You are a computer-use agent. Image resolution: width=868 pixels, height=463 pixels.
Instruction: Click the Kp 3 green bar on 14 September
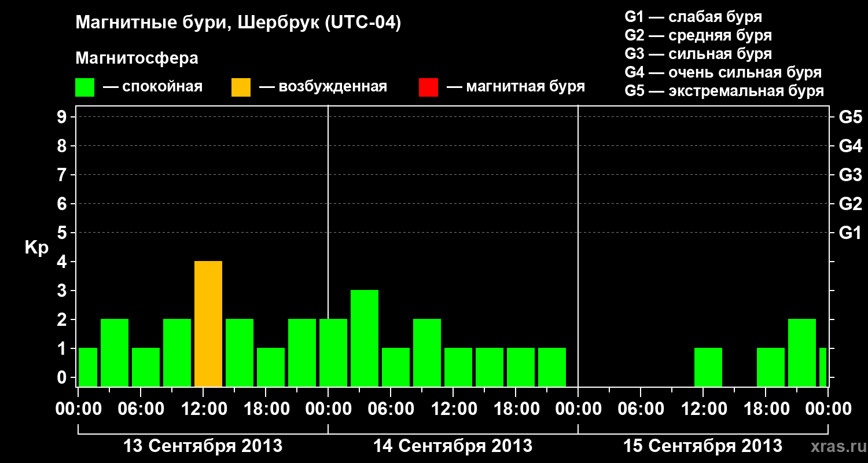[365, 339]
